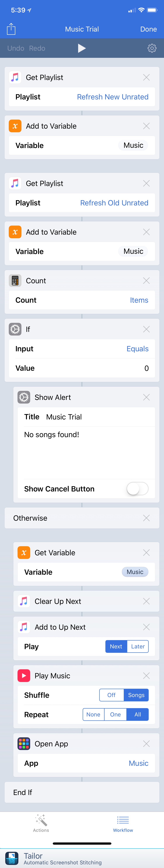
Task: Select the Workflow tab
Action: [123, 823]
